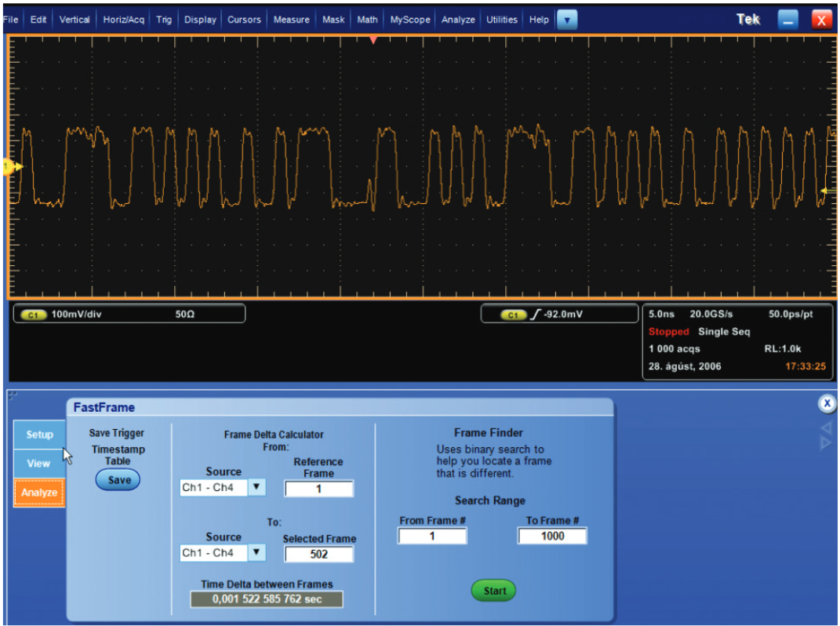
Task: Start the Frame Finder binary search
Action: 493,591
